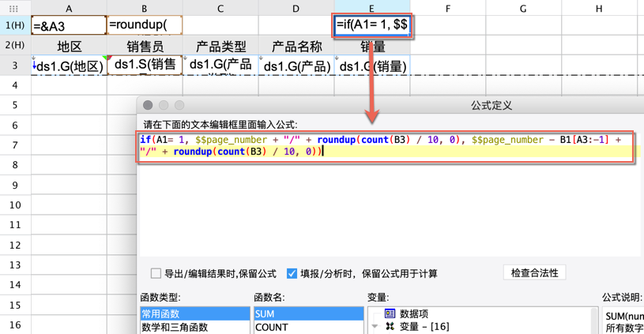Select SUM in function name list
Viewport: 644px width, 334px height.
tap(308, 314)
